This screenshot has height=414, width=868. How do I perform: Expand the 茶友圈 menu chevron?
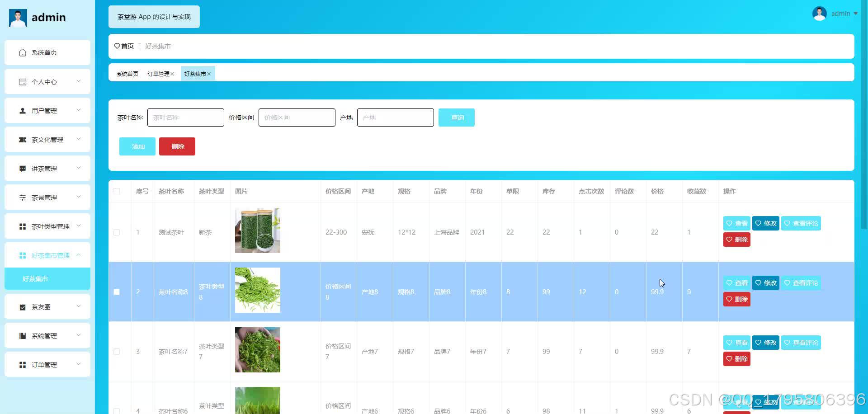[x=79, y=306]
